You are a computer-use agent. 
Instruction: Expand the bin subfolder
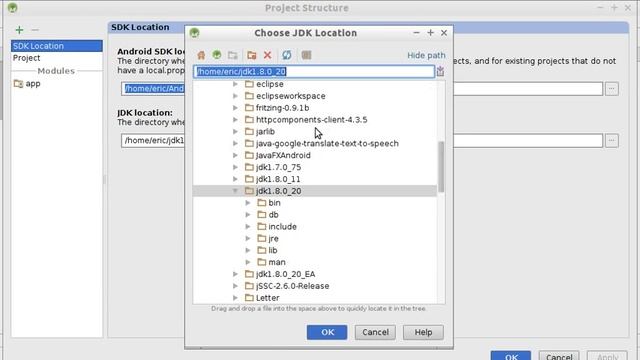[x=248, y=202]
